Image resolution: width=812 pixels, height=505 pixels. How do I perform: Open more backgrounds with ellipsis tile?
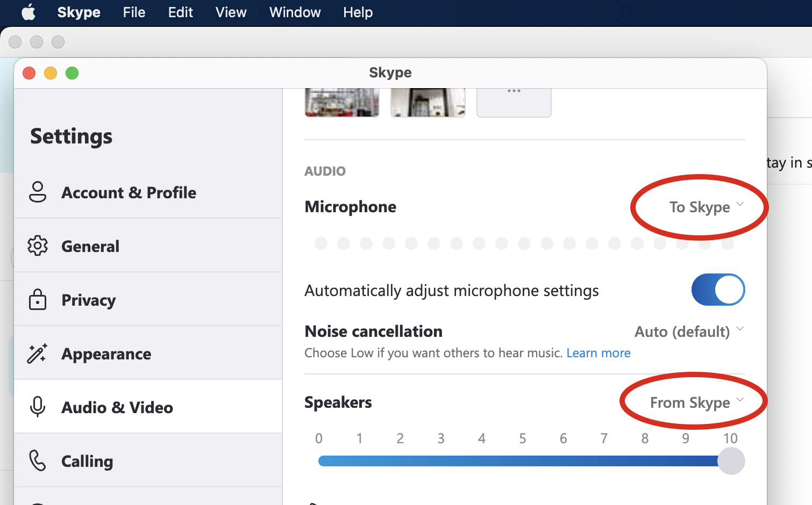coord(514,102)
